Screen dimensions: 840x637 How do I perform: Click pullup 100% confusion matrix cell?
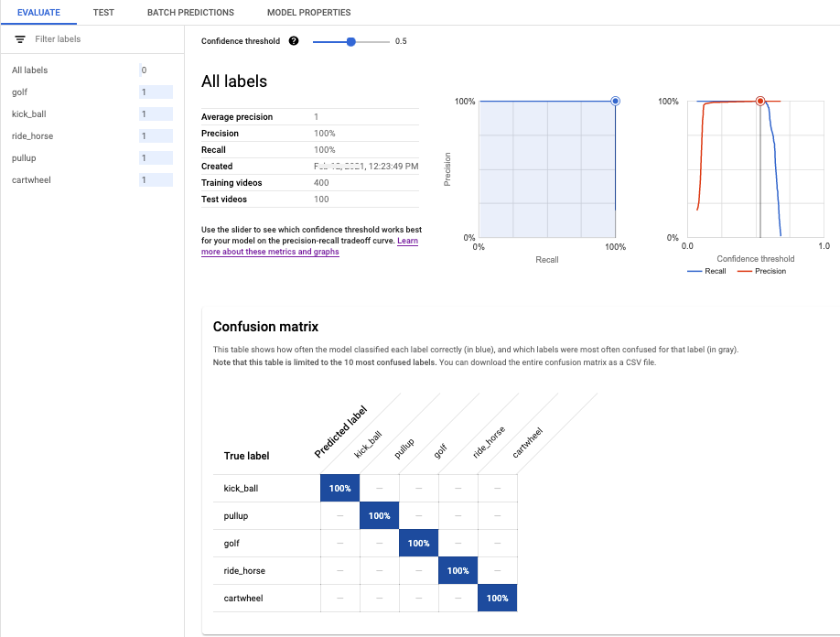coord(380,515)
